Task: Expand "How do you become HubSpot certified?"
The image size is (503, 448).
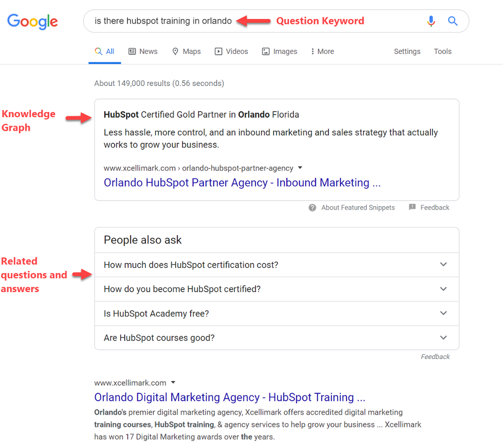Action: click(277, 289)
